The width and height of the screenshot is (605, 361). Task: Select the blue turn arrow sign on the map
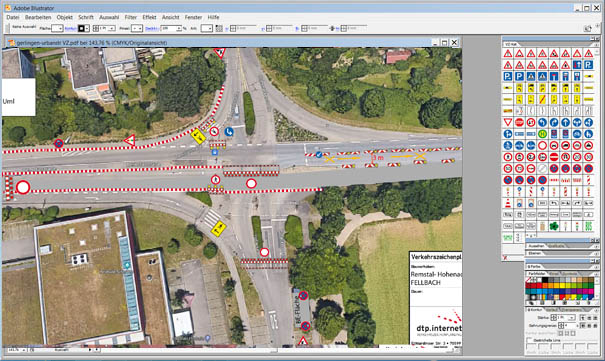[229, 132]
